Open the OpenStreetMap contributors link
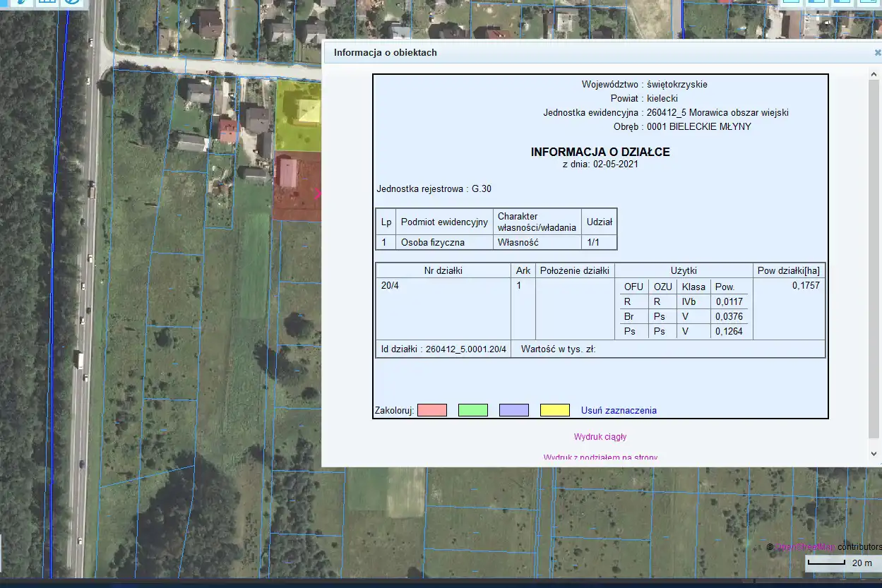882x588 pixels. [x=805, y=547]
